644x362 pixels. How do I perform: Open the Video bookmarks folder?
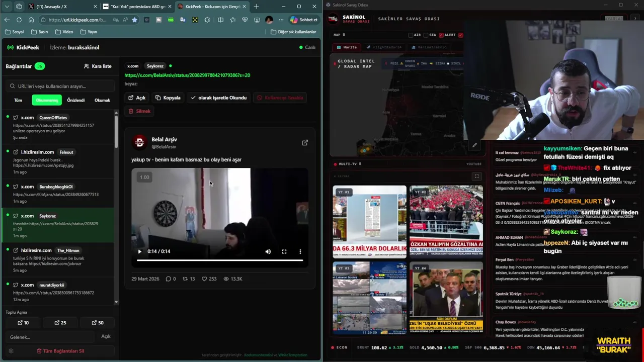coord(64,32)
